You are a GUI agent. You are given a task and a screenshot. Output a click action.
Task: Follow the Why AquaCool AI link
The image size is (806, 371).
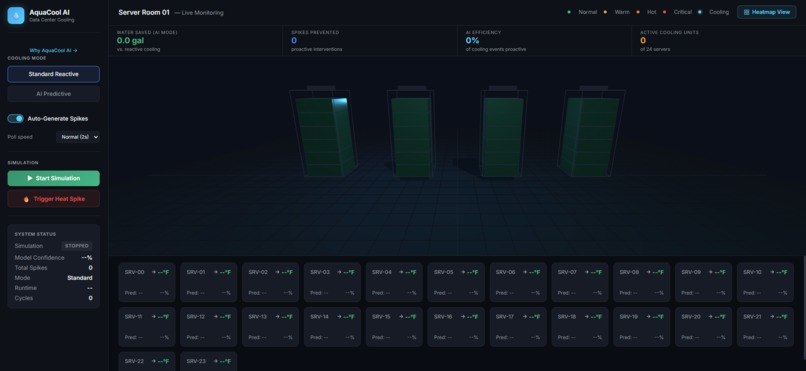coord(53,50)
